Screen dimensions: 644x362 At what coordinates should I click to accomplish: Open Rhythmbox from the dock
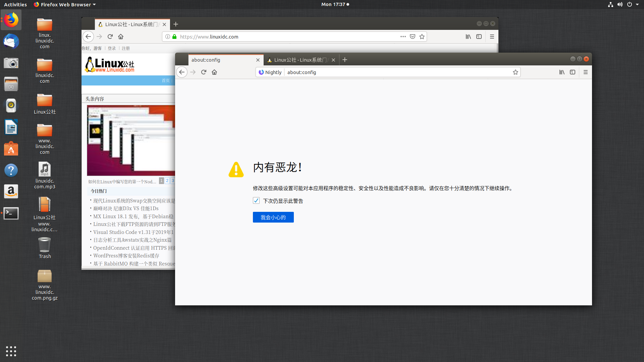click(x=11, y=106)
